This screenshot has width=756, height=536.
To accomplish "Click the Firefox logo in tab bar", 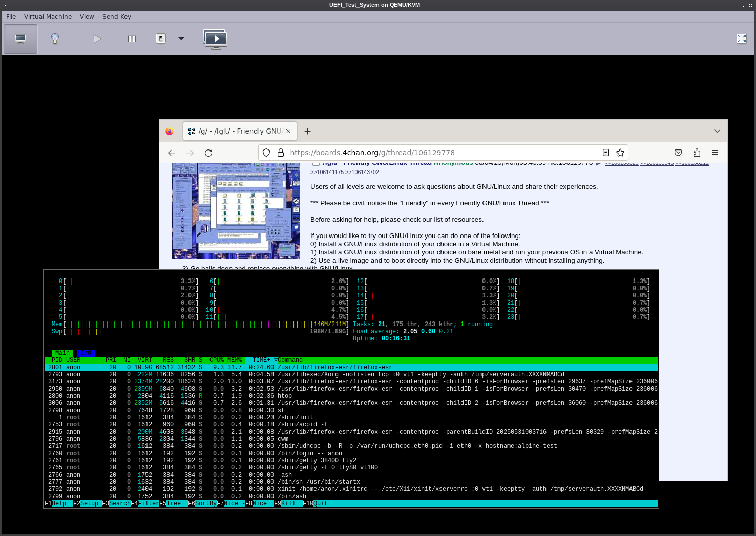I will pos(170,132).
